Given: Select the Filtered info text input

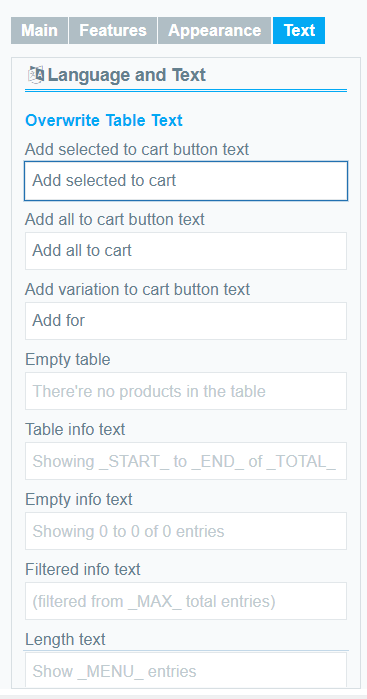Looking at the screenshot, I should tap(186, 601).
